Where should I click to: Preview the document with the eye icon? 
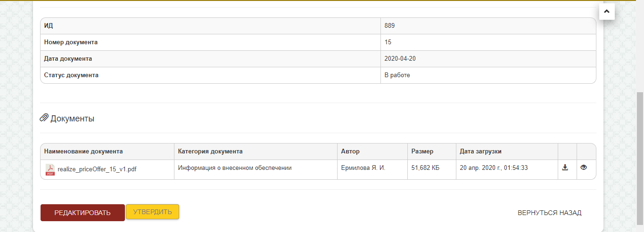point(584,168)
